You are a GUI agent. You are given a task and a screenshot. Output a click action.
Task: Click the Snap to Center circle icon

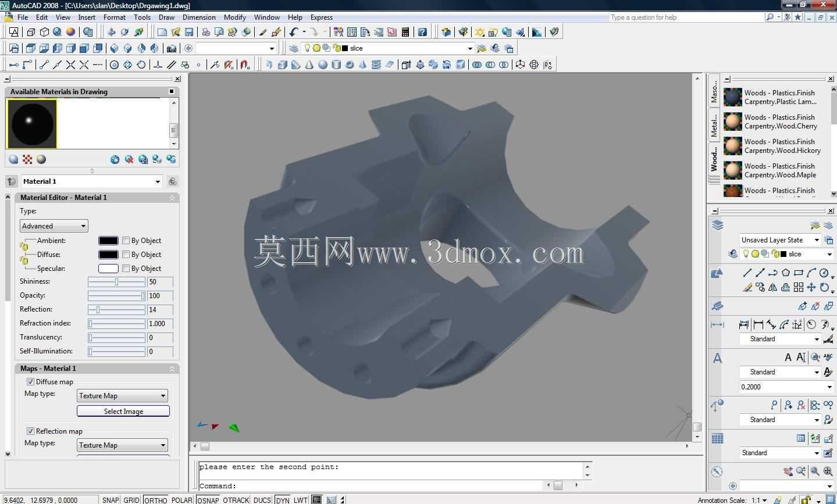click(115, 65)
